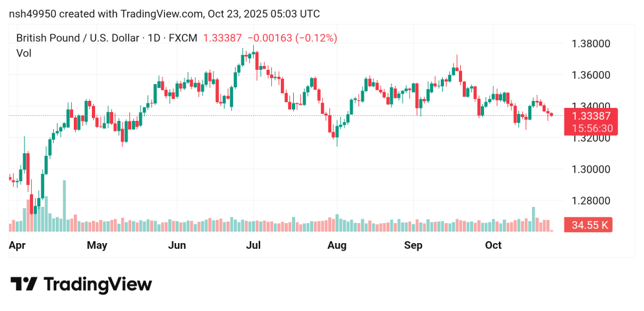Click the TradingView logo icon
644x311 pixels.
[23, 284]
